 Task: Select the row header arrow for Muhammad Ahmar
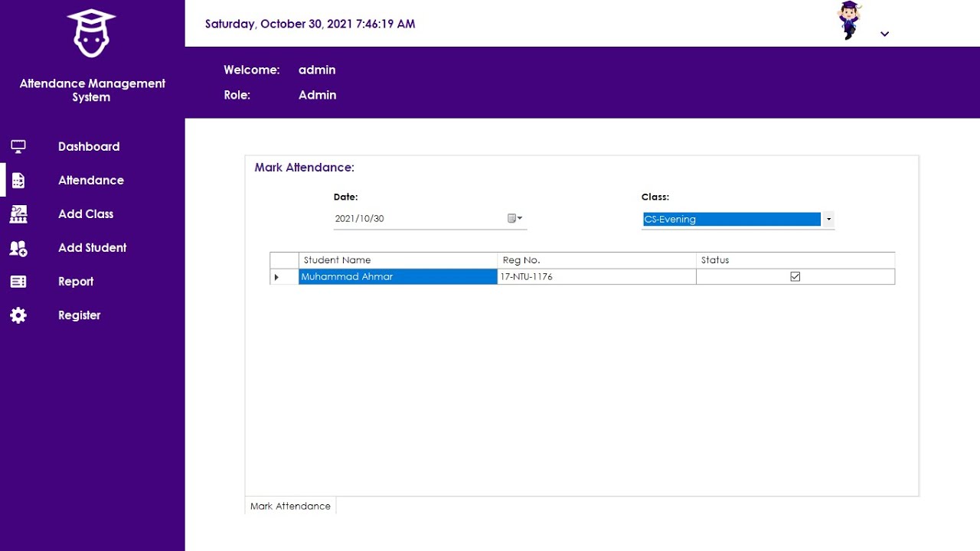(284, 277)
